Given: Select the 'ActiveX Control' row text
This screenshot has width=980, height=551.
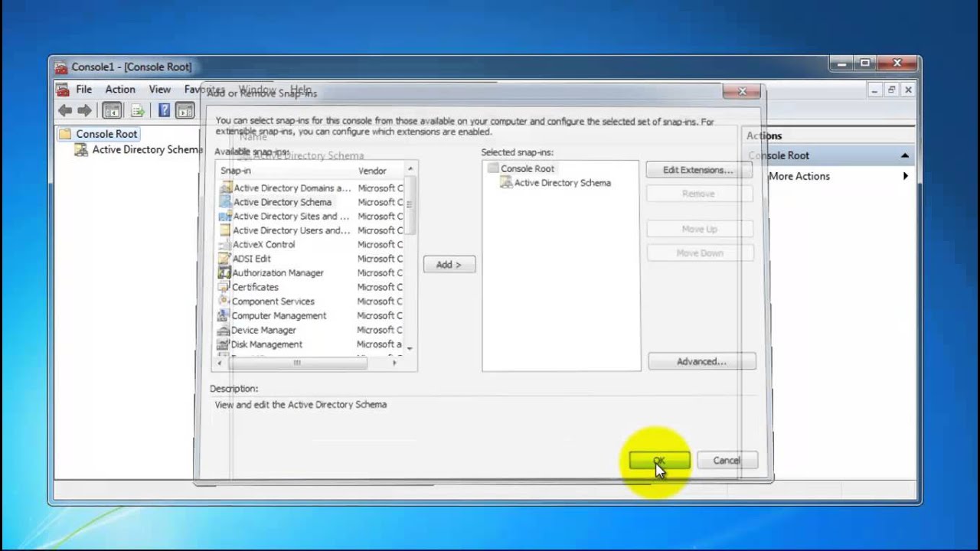Looking at the screenshot, I should 264,245.
